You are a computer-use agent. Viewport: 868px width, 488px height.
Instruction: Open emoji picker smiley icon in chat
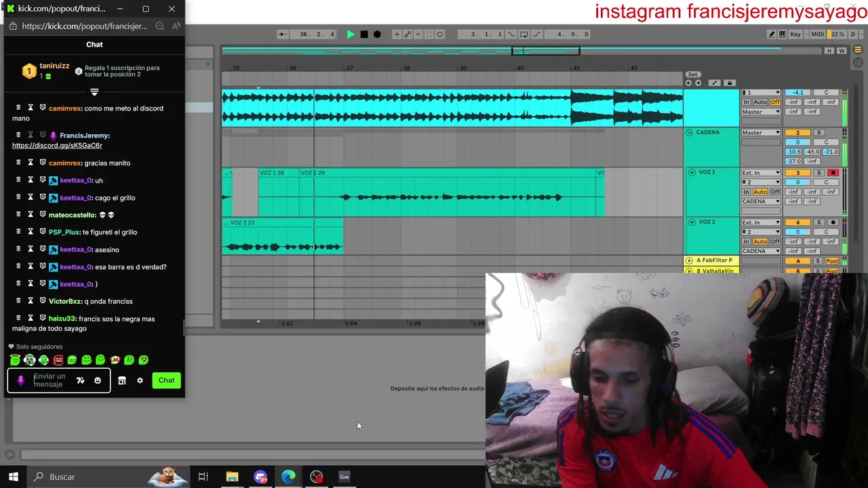[x=98, y=380]
